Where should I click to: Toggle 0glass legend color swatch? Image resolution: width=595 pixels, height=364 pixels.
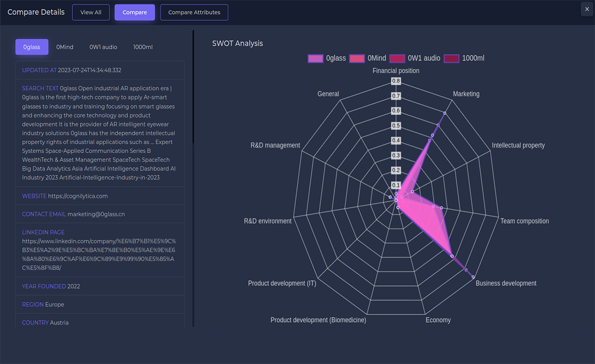[x=315, y=58]
